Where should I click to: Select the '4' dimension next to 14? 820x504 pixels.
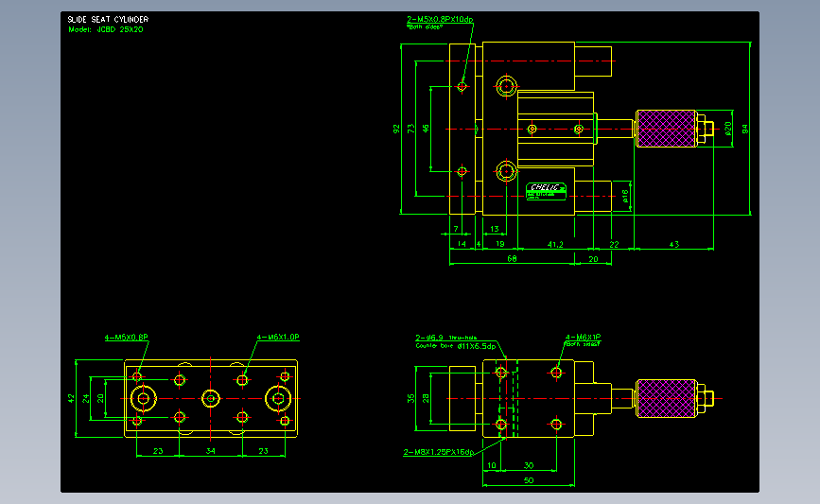pyautogui.click(x=479, y=244)
